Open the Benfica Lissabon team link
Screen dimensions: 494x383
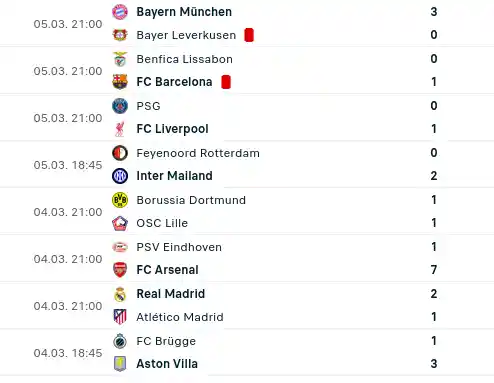(x=184, y=59)
